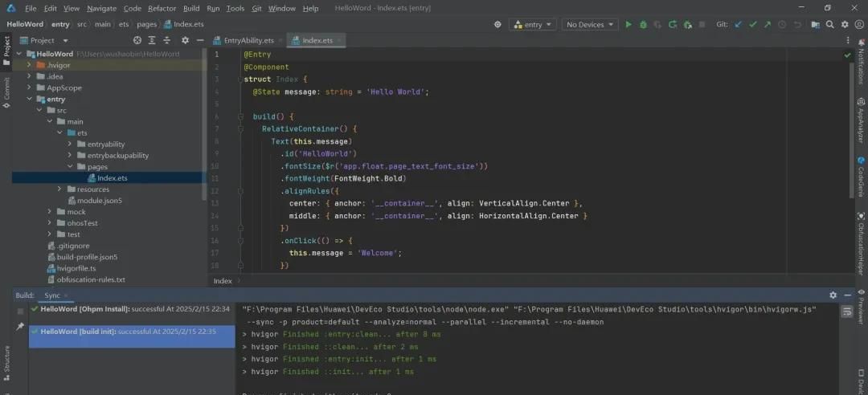Collapse all nodes in Project panel
The height and width of the screenshot is (395, 868).
tap(166, 40)
